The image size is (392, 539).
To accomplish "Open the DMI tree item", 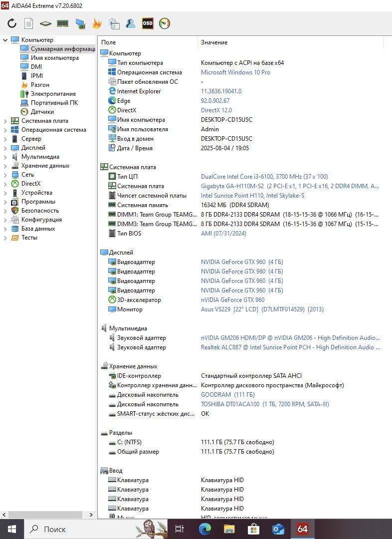I will point(36,67).
